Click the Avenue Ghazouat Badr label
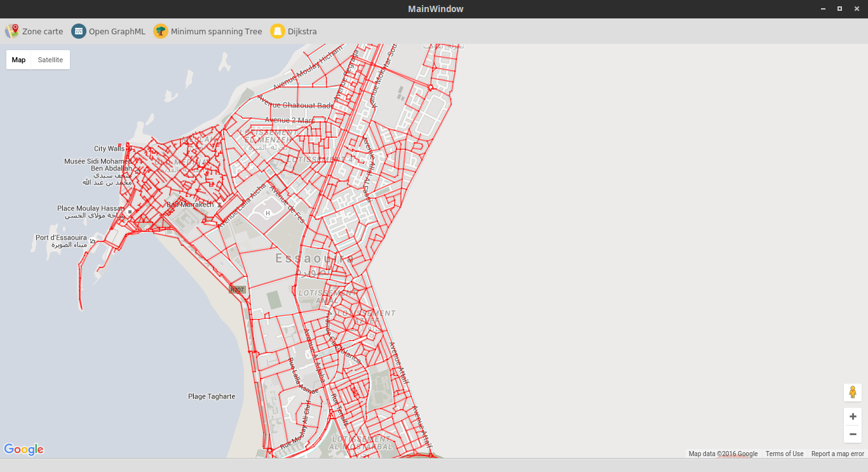Image resolution: width=868 pixels, height=472 pixels. pyautogui.click(x=295, y=102)
